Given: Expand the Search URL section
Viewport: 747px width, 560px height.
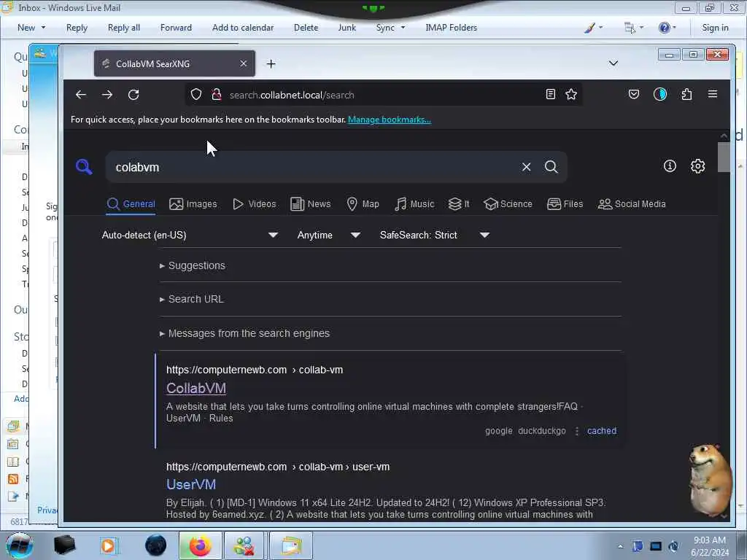Looking at the screenshot, I should 192,299.
